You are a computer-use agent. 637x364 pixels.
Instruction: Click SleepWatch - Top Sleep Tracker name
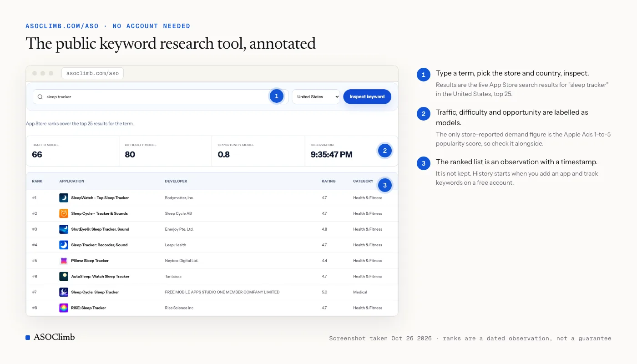tap(100, 198)
